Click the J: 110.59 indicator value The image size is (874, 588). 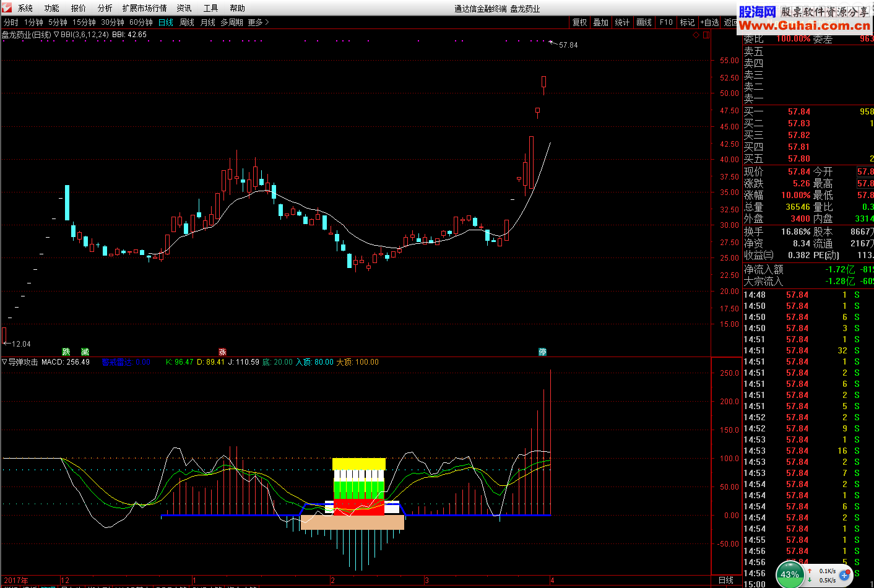click(x=244, y=362)
